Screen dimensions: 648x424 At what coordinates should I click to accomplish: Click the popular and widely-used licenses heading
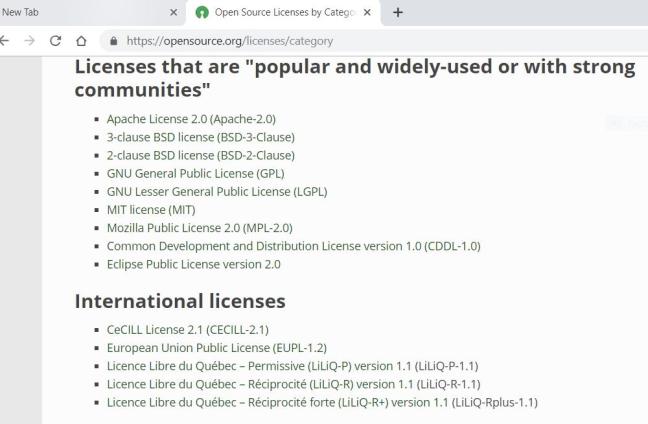pos(355,78)
